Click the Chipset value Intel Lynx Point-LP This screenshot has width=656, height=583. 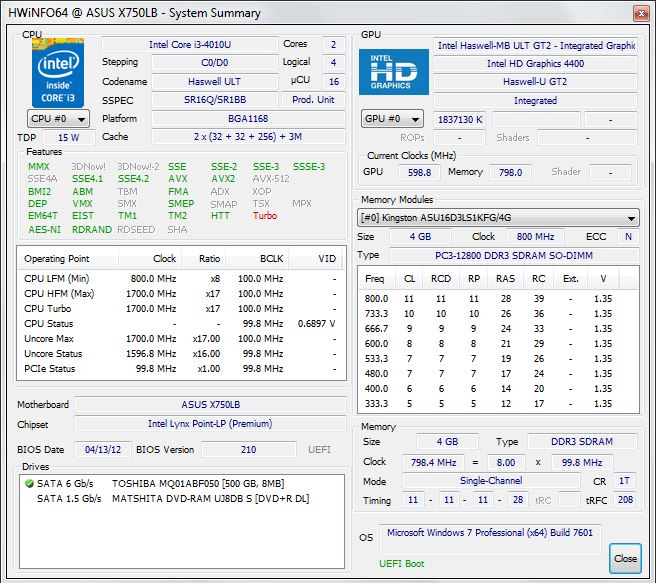coord(210,424)
